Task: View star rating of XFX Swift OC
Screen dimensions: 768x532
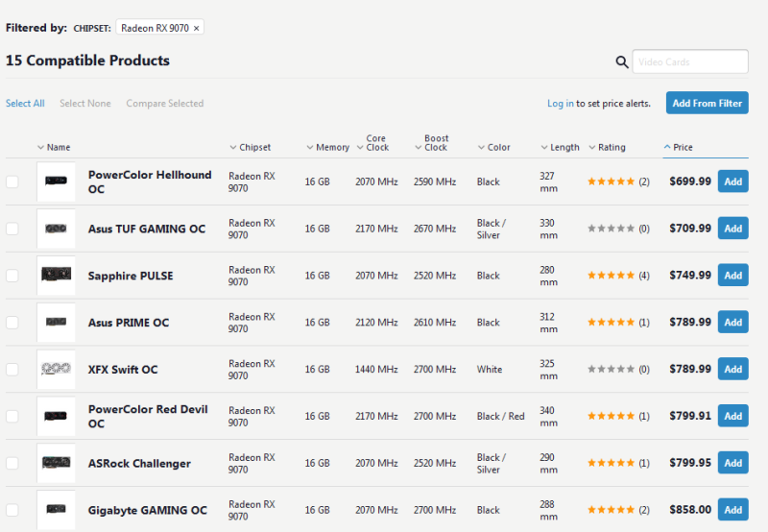Action: point(611,369)
